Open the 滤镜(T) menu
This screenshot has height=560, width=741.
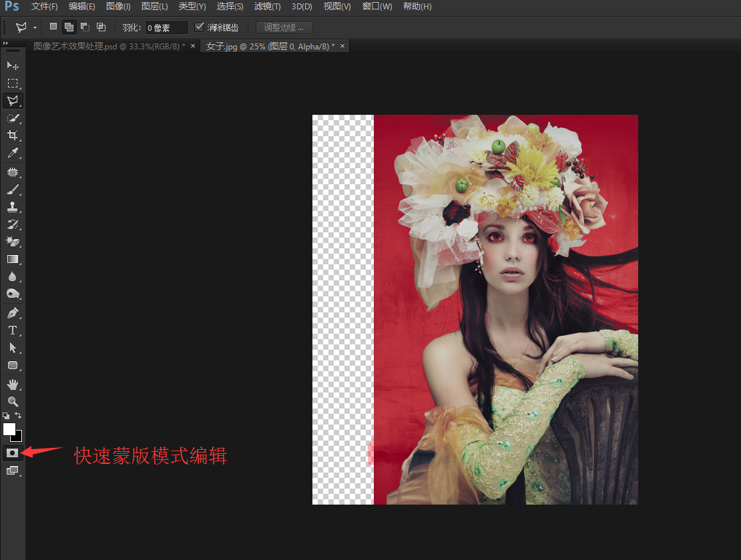click(x=267, y=6)
